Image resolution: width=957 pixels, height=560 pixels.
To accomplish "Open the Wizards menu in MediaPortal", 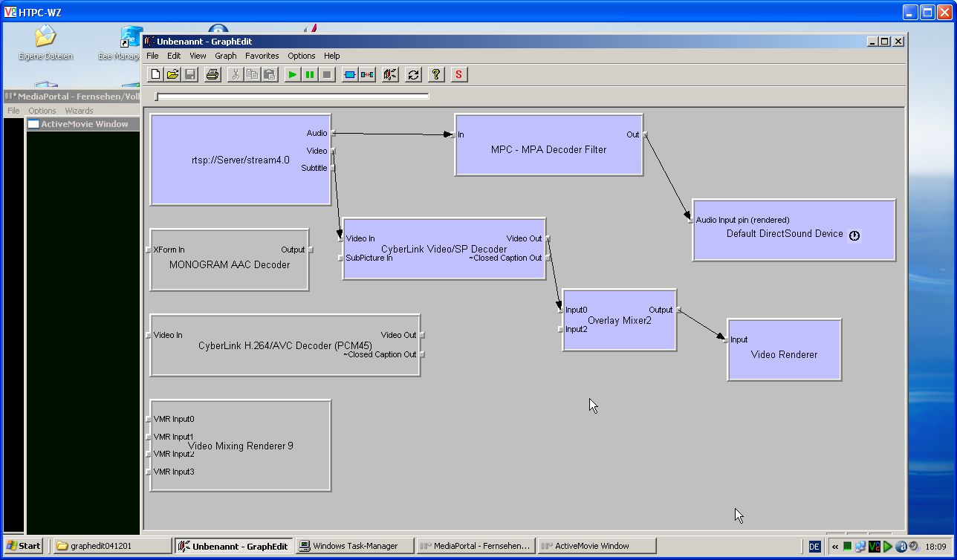I will (79, 111).
